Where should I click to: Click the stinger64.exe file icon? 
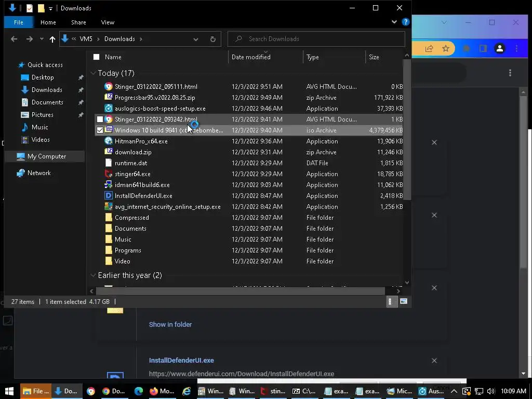(x=109, y=174)
